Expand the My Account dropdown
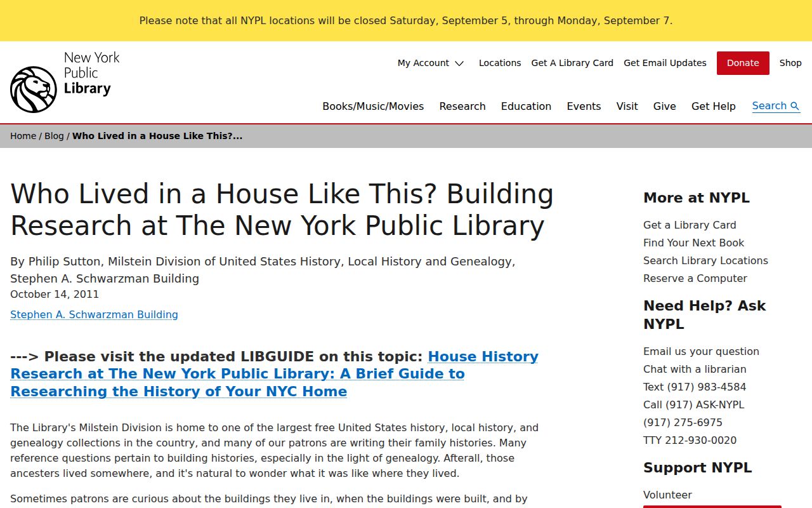Image resolution: width=812 pixels, height=508 pixels. 431,63
